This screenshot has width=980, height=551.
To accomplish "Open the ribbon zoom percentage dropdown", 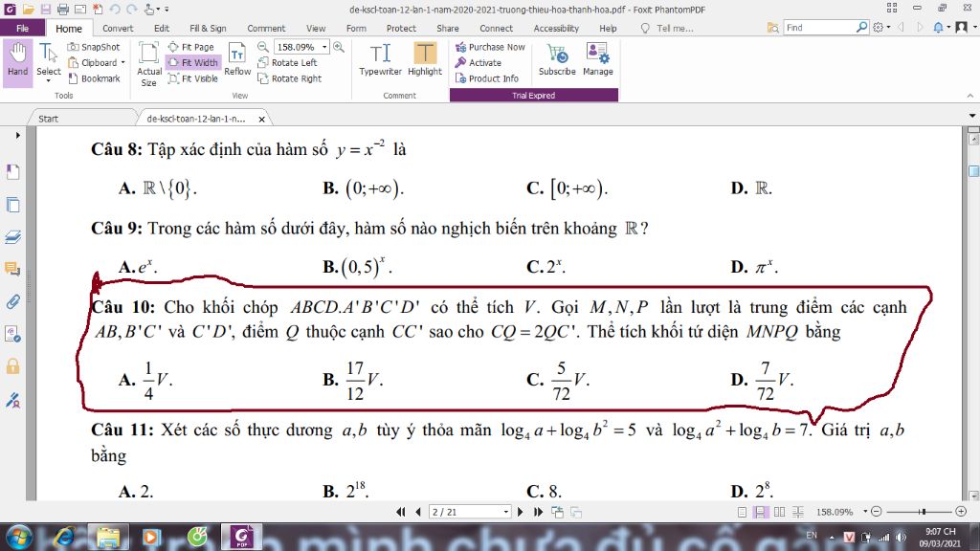I will (x=324, y=47).
